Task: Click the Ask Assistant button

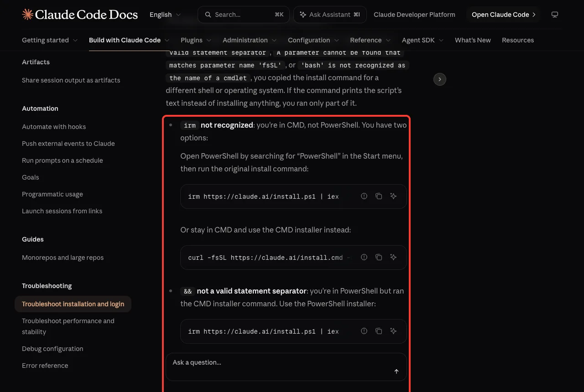Action: [329, 15]
